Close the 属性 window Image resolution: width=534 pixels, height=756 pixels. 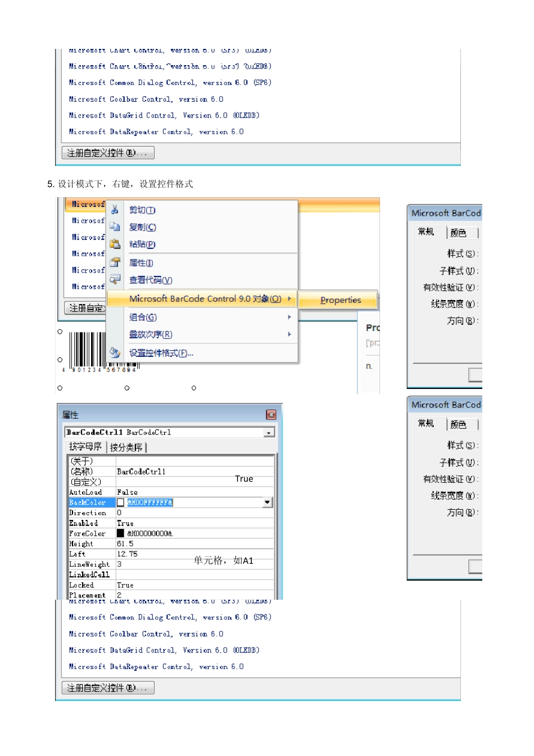click(x=271, y=415)
